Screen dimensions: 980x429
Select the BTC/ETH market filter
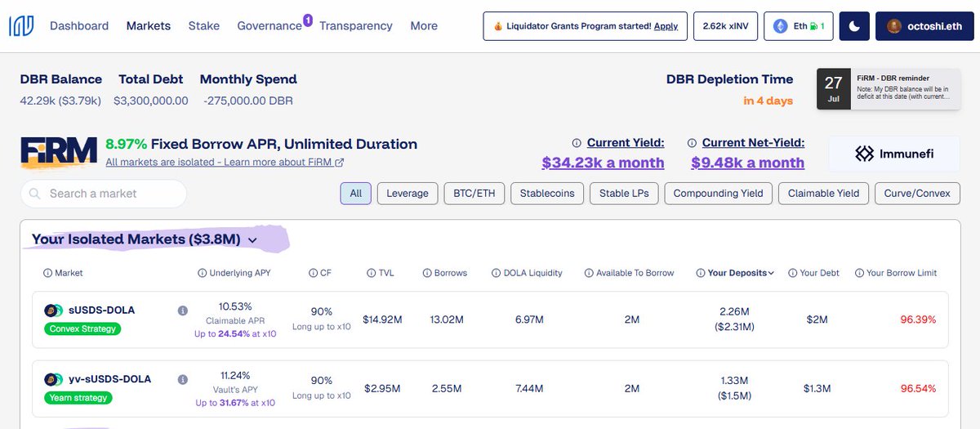coord(474,194)
